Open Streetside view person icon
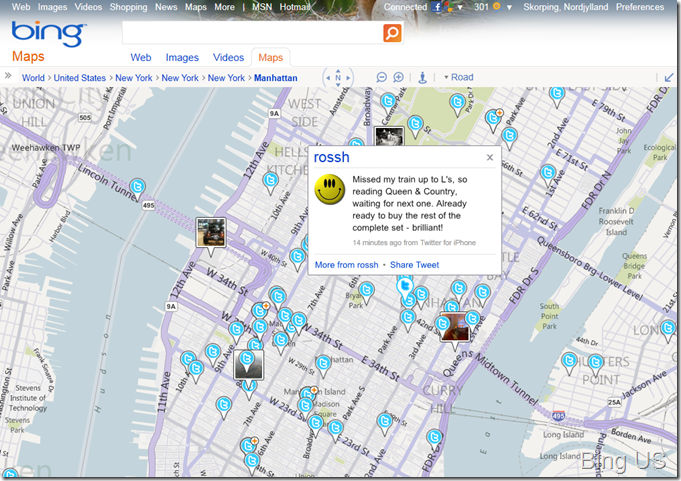Viewport: 681px width, 481px height. pyautogui.click(x=422, y=78)
